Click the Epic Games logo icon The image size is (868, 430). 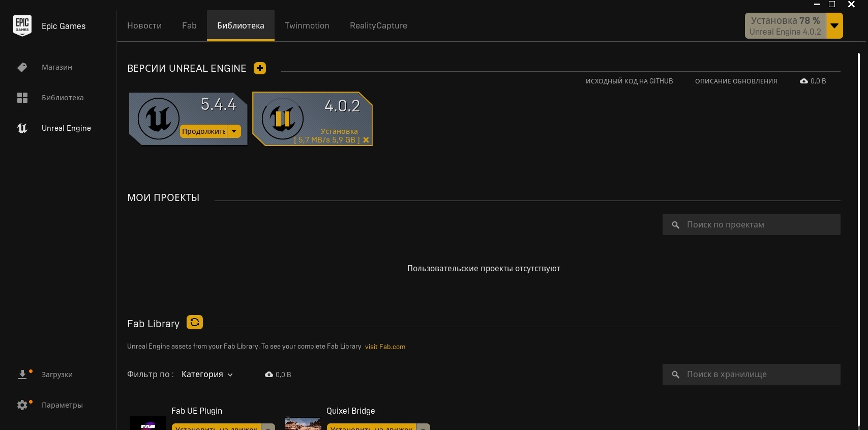(22, 25)
